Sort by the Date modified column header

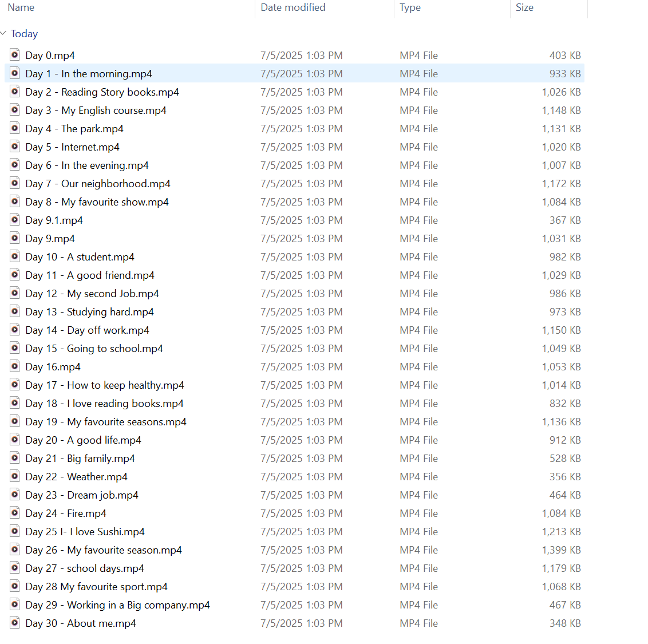coord(293,7)
